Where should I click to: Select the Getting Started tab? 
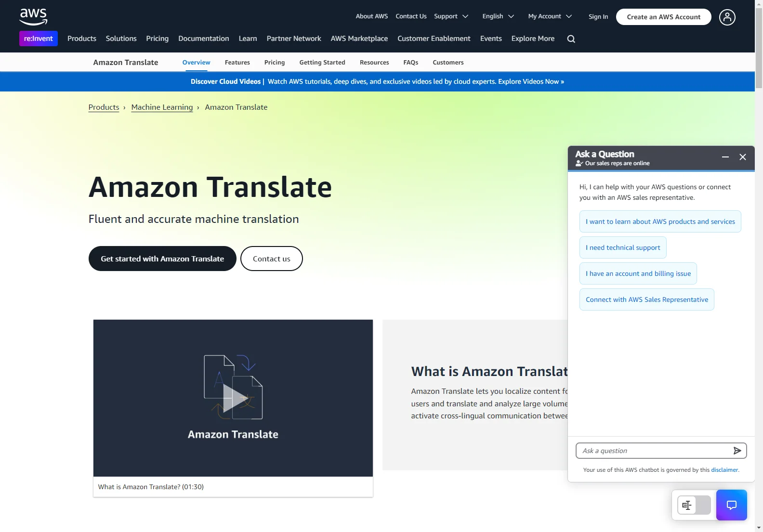(322, 63)
